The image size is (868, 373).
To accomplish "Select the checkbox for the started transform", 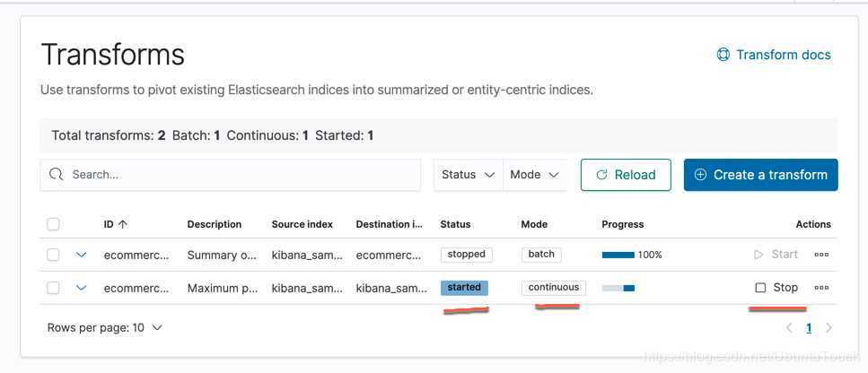I will [53, 288].
